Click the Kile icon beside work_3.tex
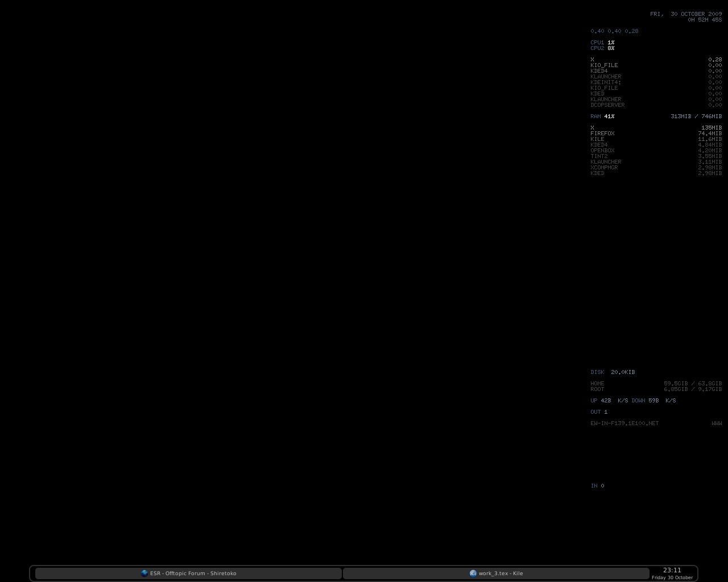Viewport: 728px width, 582px height. pos(473,573)
